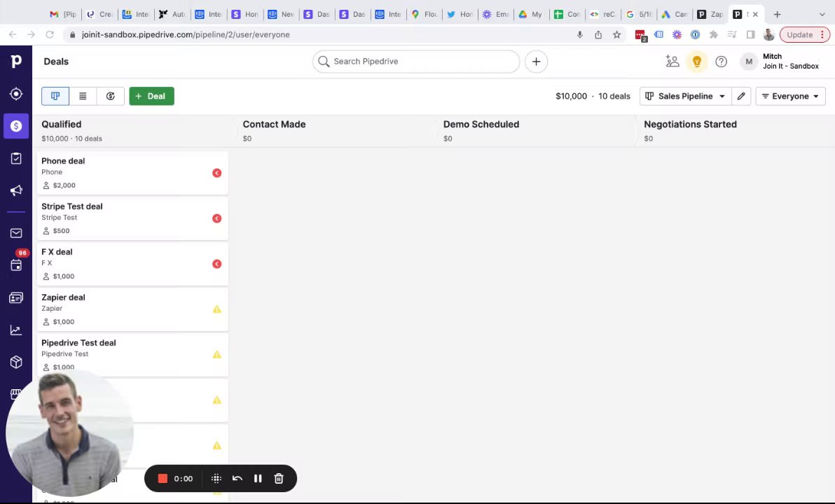Open Leads target icon in sidebar
Image resolution: width=835 pixels, height=504 pixels.
pos(16,94)
